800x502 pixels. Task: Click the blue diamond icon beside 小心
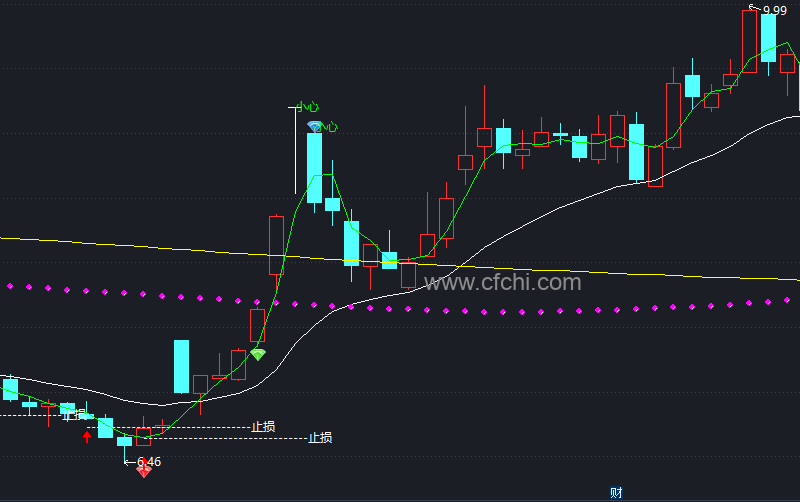(x=314, y=126)
